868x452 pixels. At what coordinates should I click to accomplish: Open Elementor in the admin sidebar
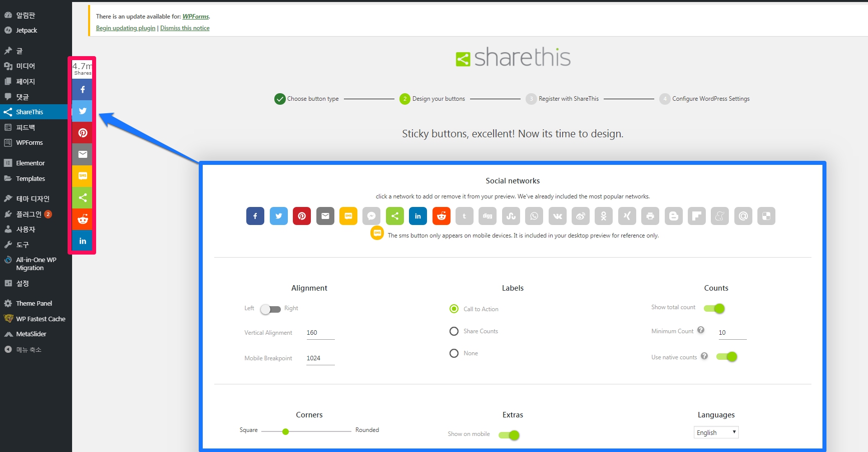30,163
